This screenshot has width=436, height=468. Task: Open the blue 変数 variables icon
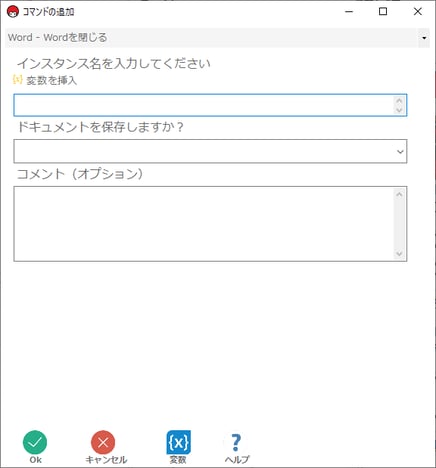point(179,442)
